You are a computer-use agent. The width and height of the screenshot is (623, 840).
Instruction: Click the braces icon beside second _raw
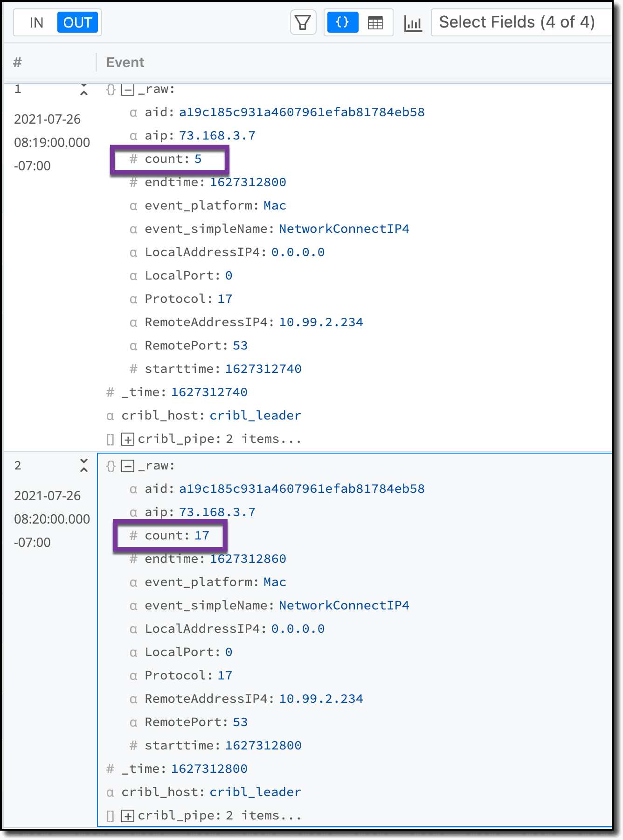(111, 466)
